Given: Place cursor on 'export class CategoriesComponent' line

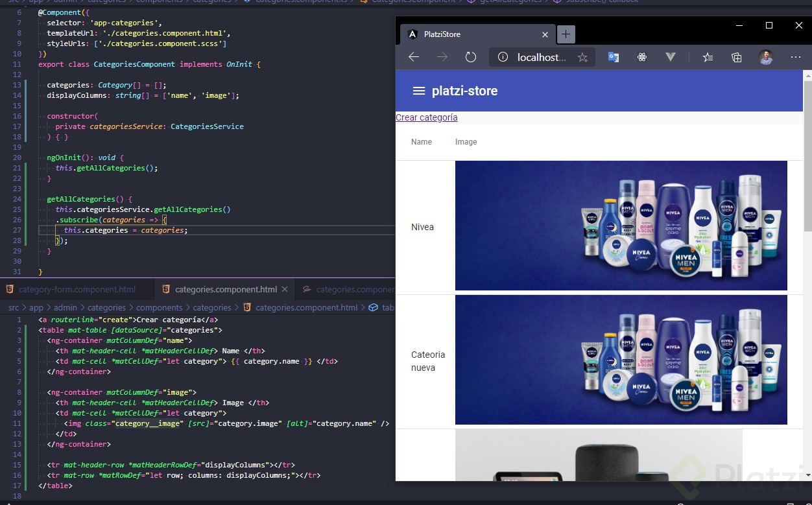Looking at the screenshot, I should click(150, 64).
